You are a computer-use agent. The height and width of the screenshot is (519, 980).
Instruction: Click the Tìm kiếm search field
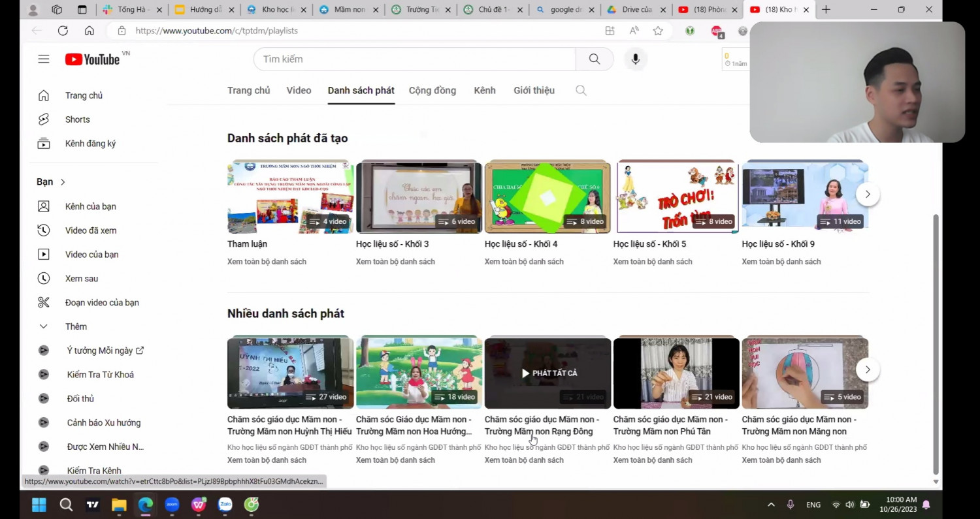(x=414, y=59)
